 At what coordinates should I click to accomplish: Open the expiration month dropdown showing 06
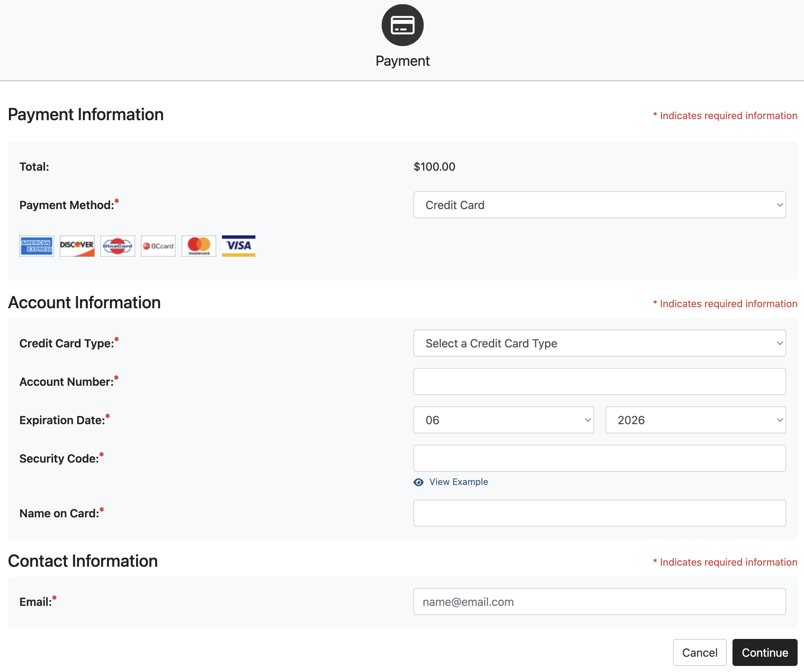pos(503,420)
